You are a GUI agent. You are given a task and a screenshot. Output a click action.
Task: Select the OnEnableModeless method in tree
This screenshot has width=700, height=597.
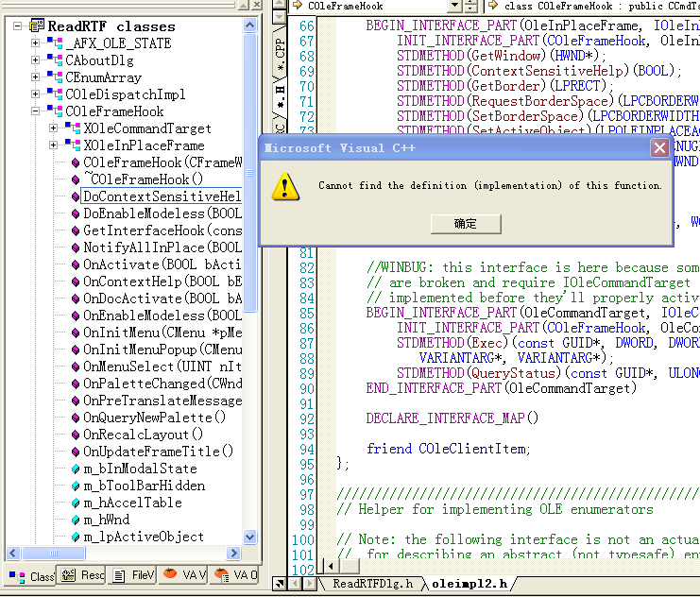[162, 316]
